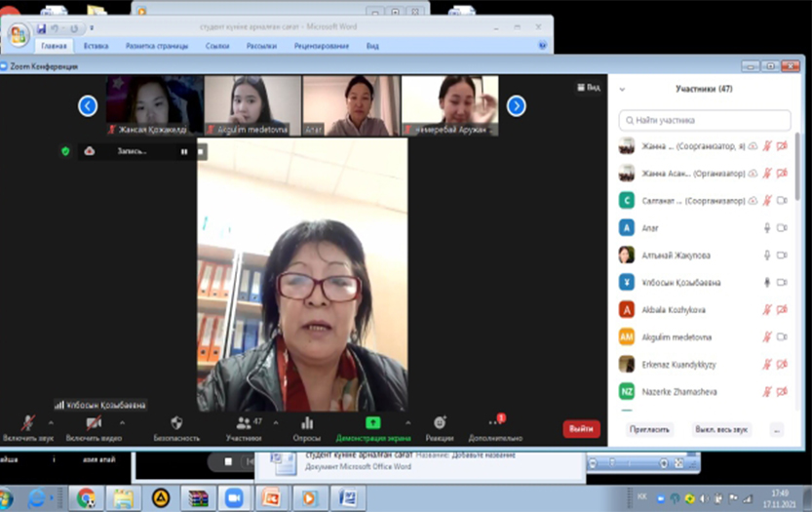This screenshot has height=512, width=812.
Task: Unmute microphone with Включить звук
Action: click(29, 423)
